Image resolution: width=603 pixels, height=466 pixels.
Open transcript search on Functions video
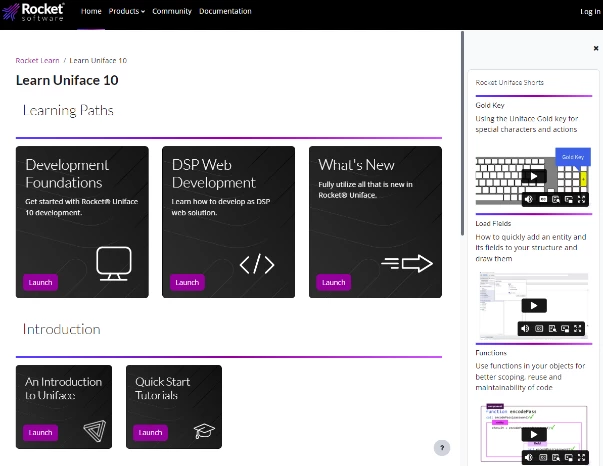[556, 457]
